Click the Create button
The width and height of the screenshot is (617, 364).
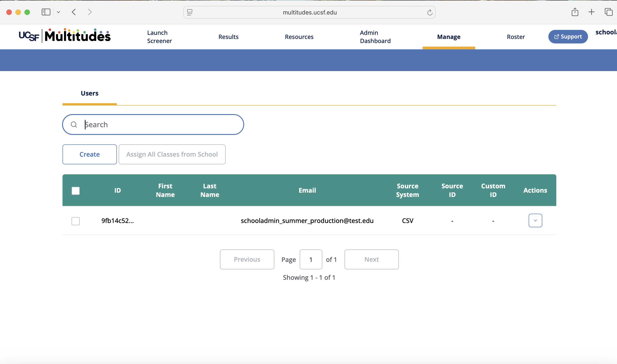tap(89, 154)
